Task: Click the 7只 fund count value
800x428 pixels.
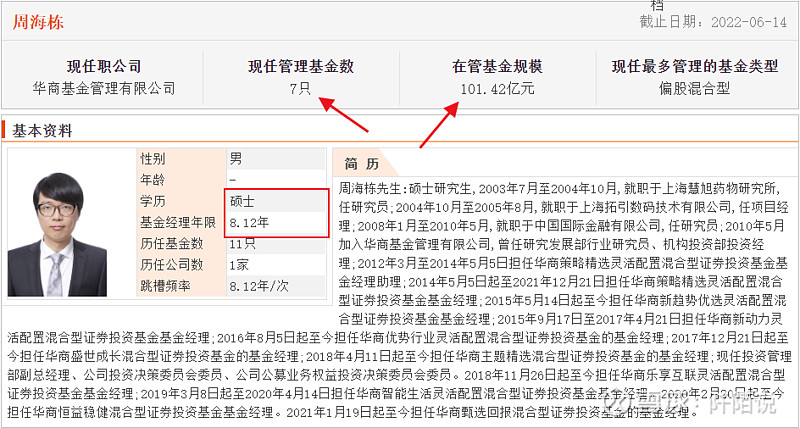Action: pos(300,89)
